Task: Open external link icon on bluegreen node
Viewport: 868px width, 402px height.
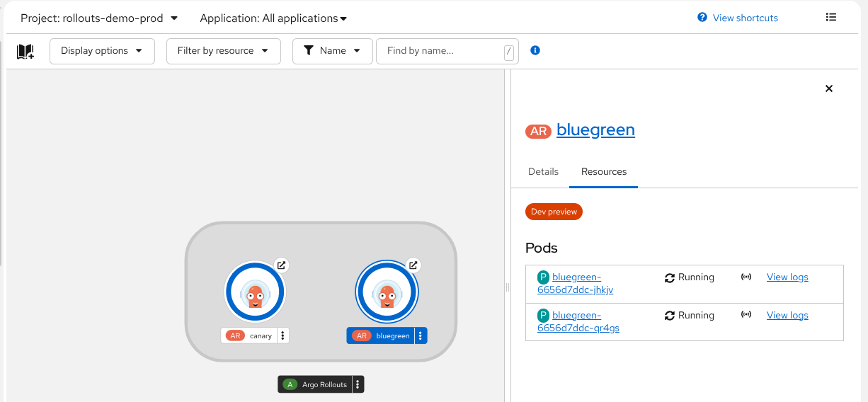Action: pos(413,265)
